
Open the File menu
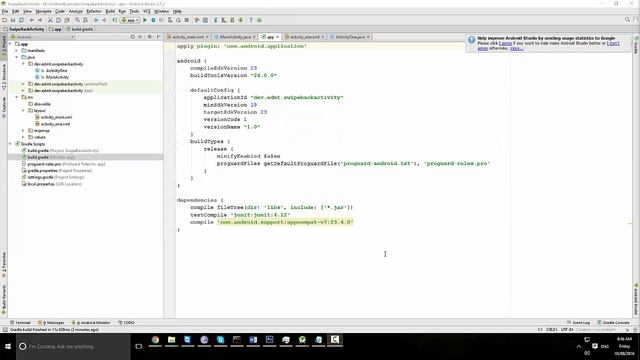pos(5,11)
